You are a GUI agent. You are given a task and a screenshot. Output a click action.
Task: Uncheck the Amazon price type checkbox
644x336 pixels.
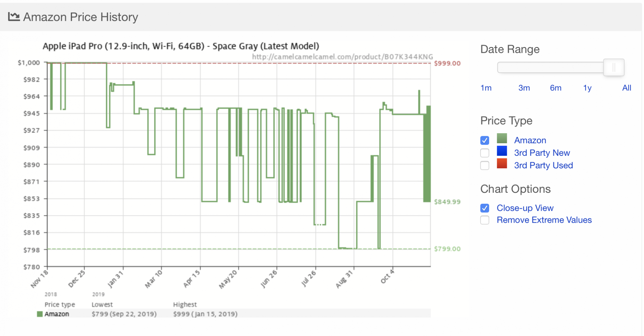pos(485,140)
